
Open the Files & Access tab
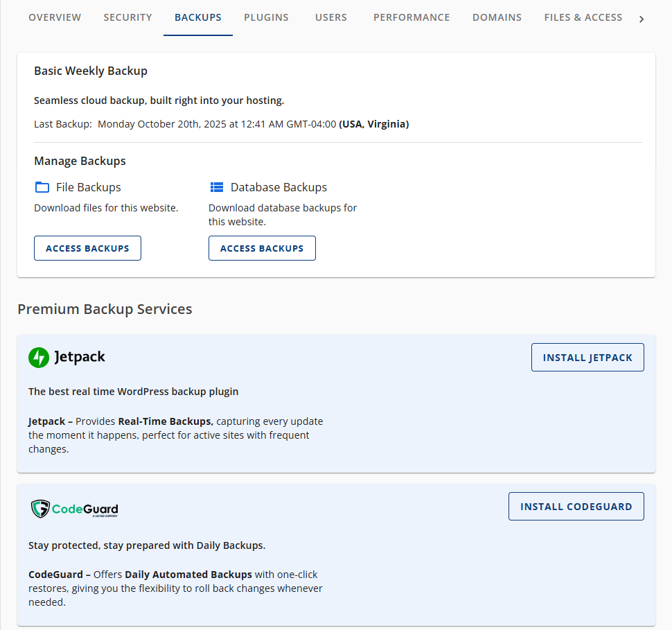tap(583, 17)
